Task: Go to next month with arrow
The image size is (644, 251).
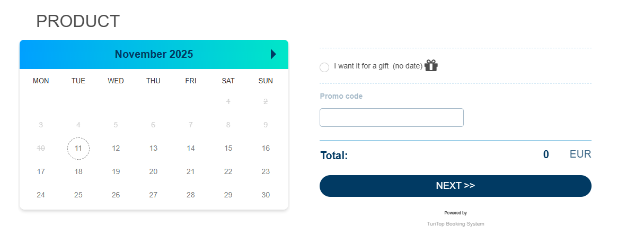Action: click(274, 54)
